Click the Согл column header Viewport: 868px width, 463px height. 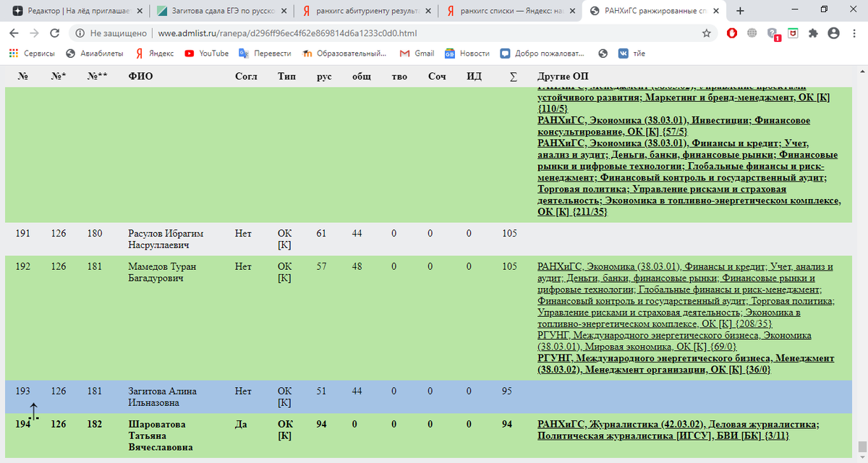(x=246, y=76)
